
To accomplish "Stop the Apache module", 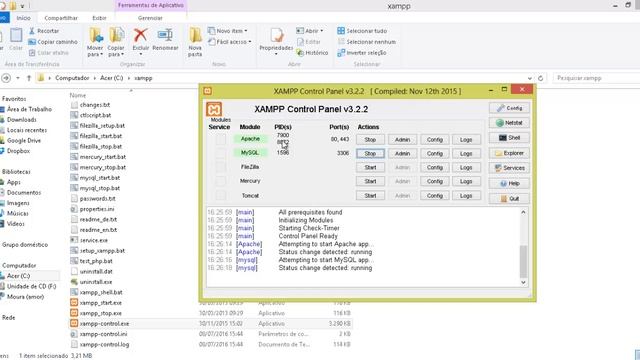I will click(x=370, y=140).
